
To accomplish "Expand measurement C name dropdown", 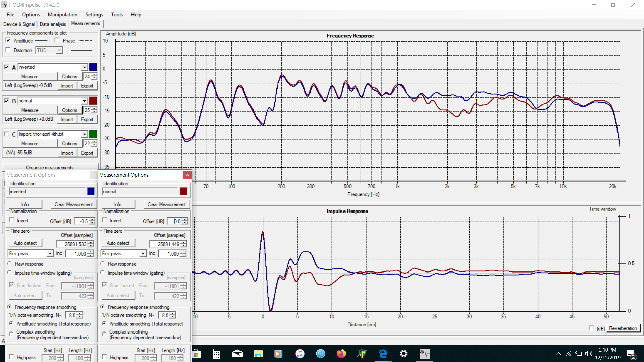I will (x=84, y=134).
